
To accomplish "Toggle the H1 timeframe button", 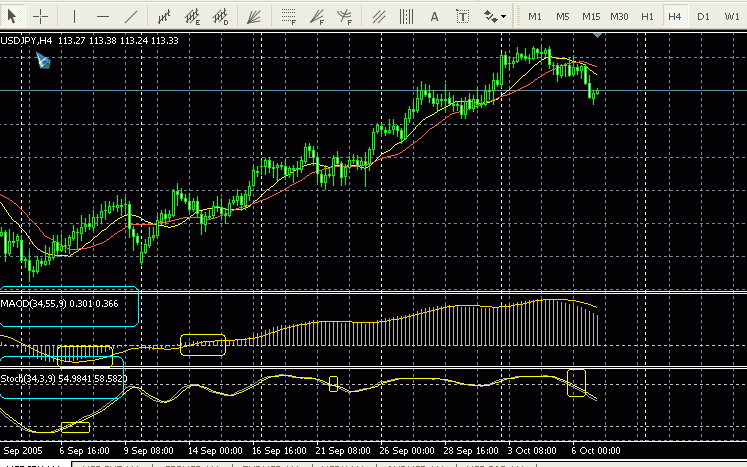I will [x=648, y=16].
